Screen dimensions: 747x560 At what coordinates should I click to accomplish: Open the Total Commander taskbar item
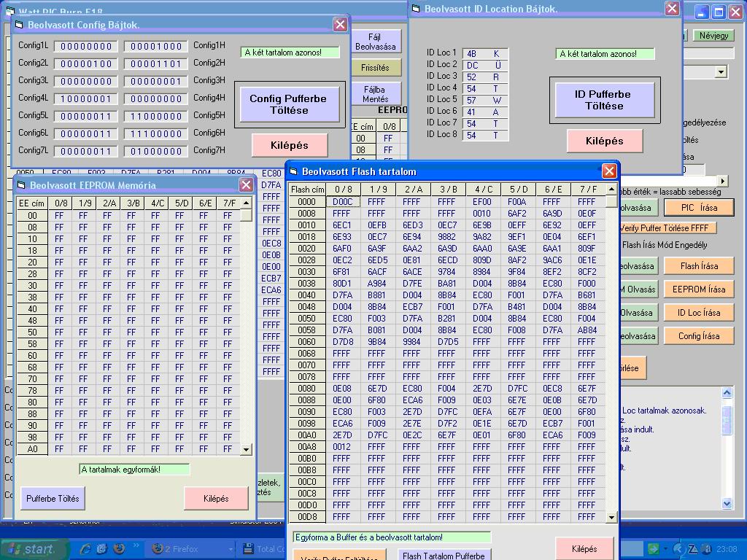tap(263, 548)
